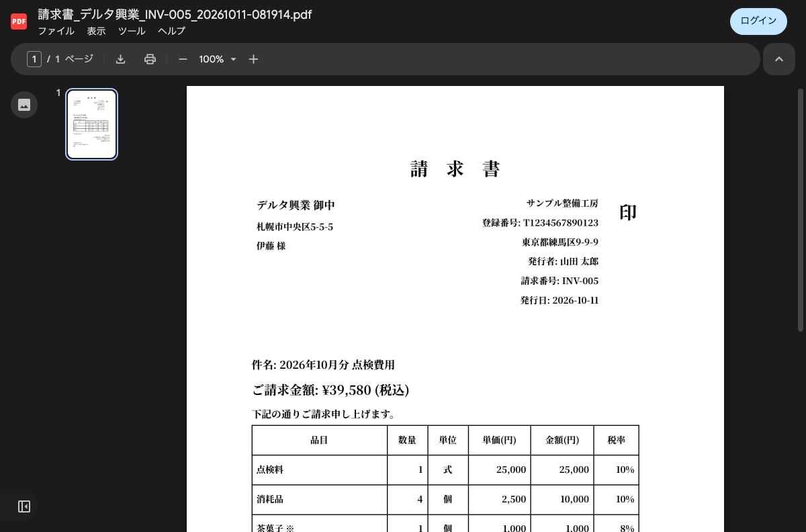Click the text 発行者: 山田 太郎
Viewport: 806px width, 532px height.
(563, 261)
